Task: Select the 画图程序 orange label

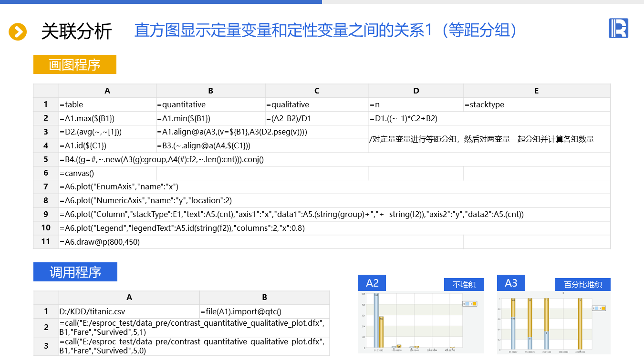Action: (75, 64)
